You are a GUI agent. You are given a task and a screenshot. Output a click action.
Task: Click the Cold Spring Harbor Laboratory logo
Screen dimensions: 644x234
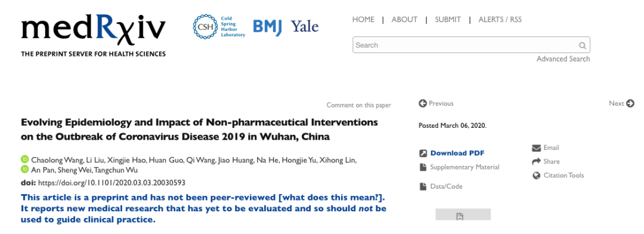[219, 27]
